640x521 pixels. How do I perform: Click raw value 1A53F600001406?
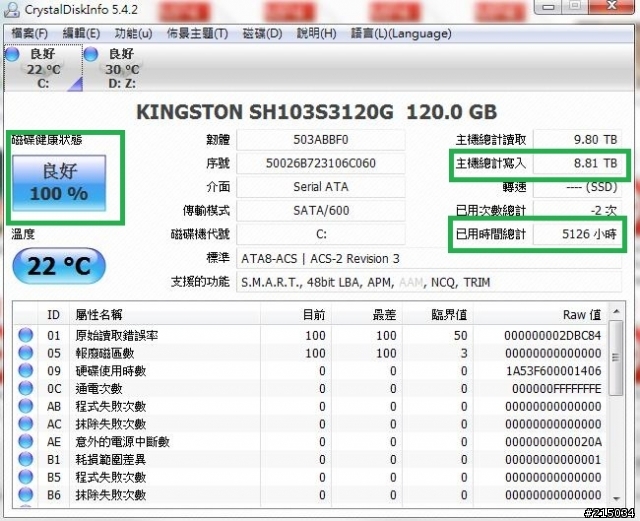(x=553, y=371)
